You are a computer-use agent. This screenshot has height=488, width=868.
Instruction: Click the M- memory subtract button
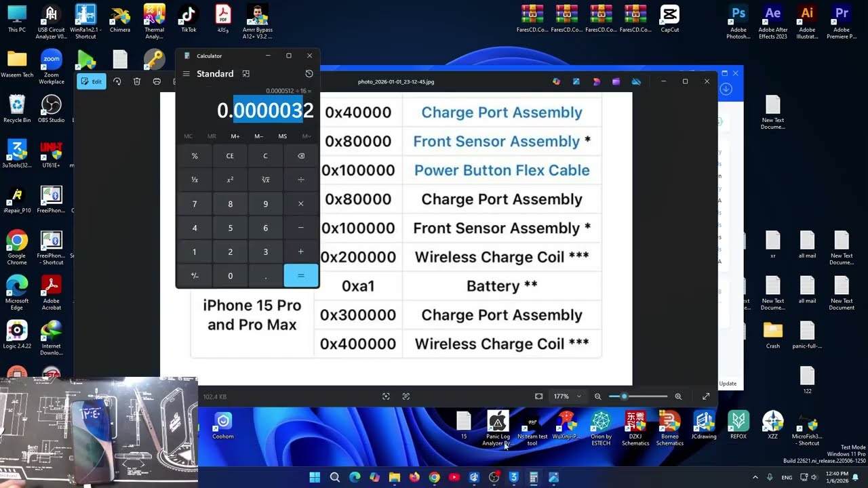[x=259, y=136]
